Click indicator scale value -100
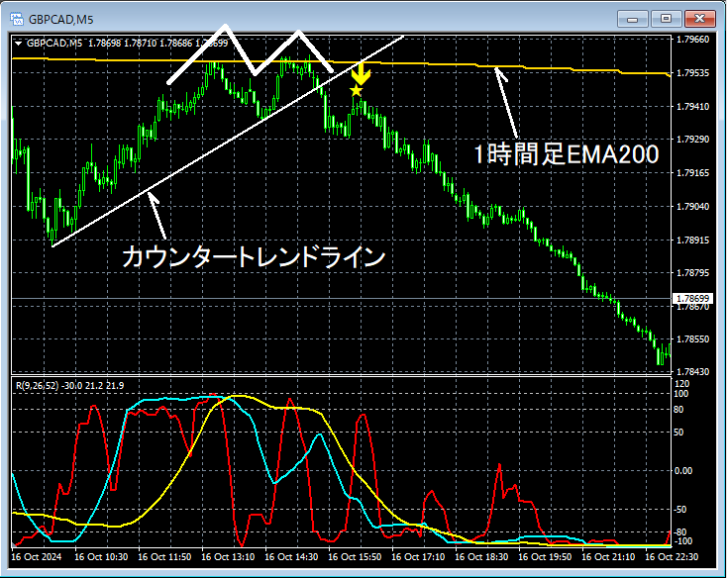This screenshot has height=578, width=728. coord(682,541)
